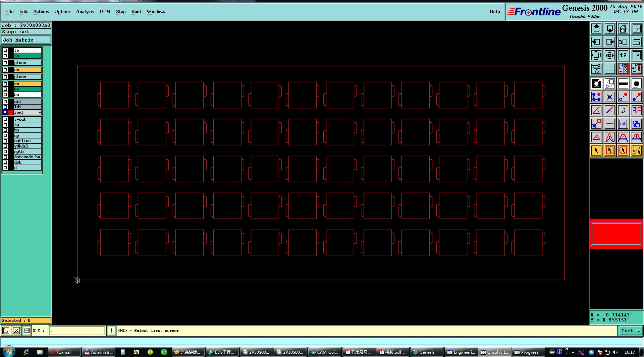Viewport: 644px width, 357px height.
Task: Click the pan down arrow icon
Action: coord(610,28)
